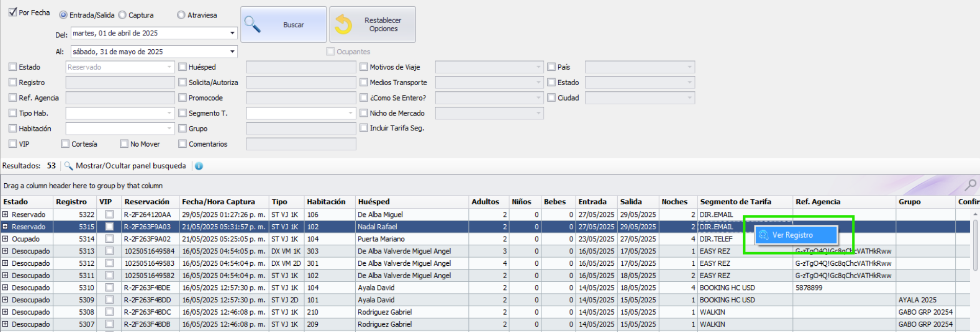The image size is (980, 332).
Task: Expand the selected reservation row 5315
Action: tap(5, 227)
